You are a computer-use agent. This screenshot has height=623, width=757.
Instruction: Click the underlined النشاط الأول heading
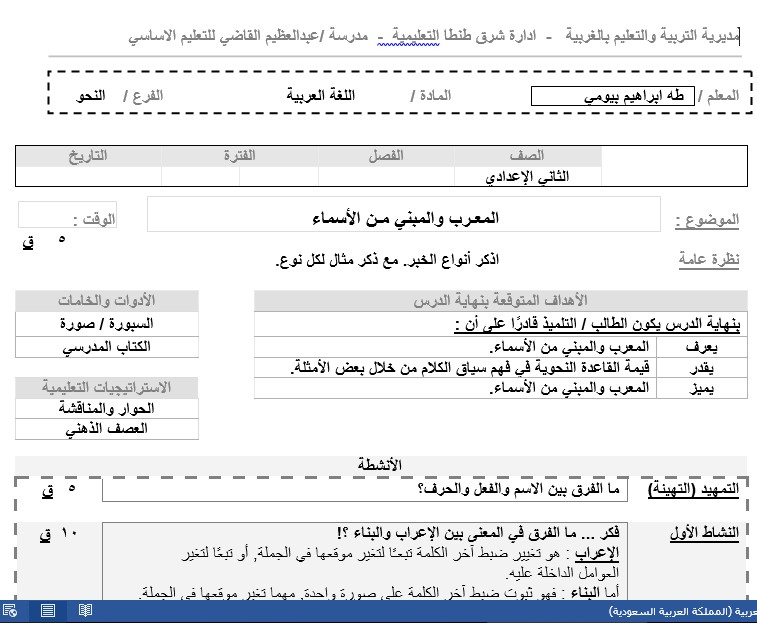(x=704, y=533)
